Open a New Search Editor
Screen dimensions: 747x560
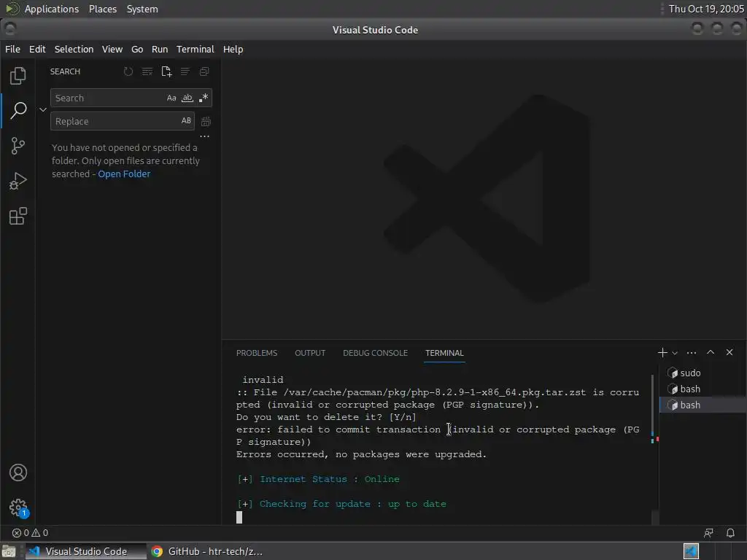pos(166,71)
